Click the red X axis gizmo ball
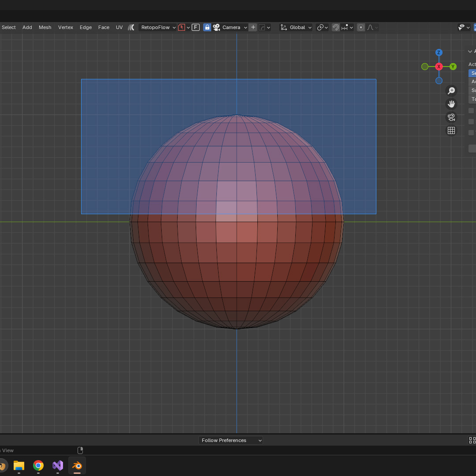 coord(439,67)
